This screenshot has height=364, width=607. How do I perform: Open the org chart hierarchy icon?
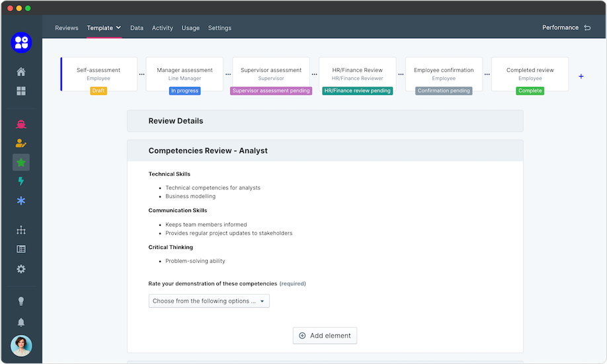21,230
